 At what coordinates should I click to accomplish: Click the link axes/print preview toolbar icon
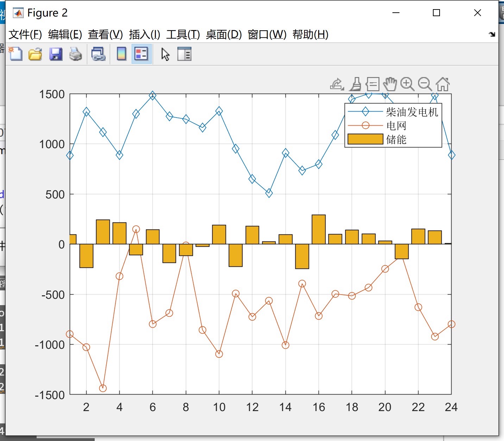coord(99,54)
